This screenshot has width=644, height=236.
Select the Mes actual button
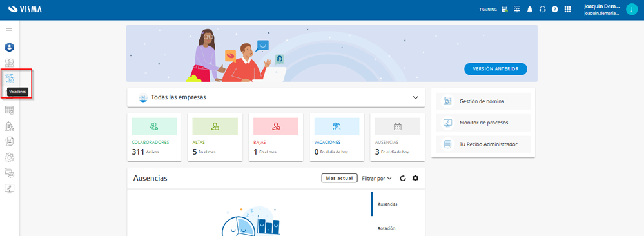coord(339,179)
